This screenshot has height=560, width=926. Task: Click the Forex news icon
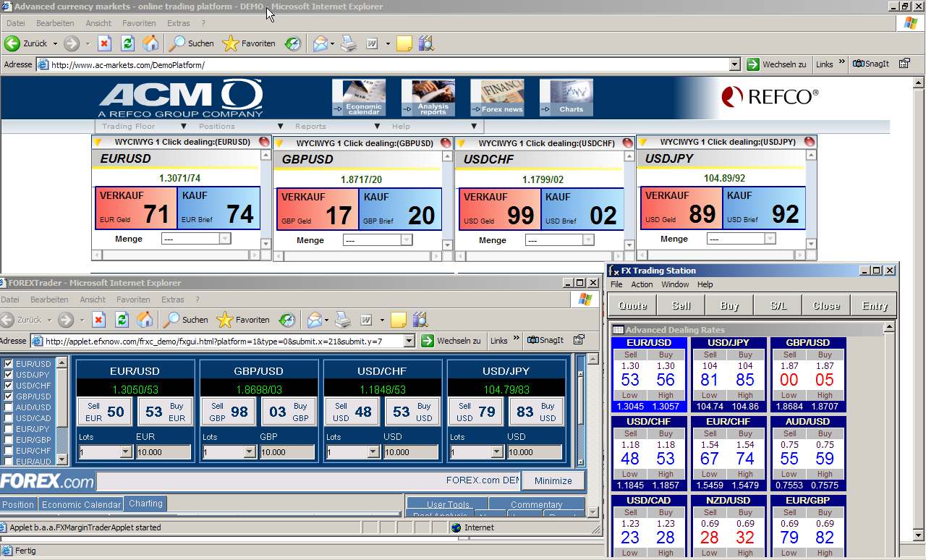(x=497, y=97)
